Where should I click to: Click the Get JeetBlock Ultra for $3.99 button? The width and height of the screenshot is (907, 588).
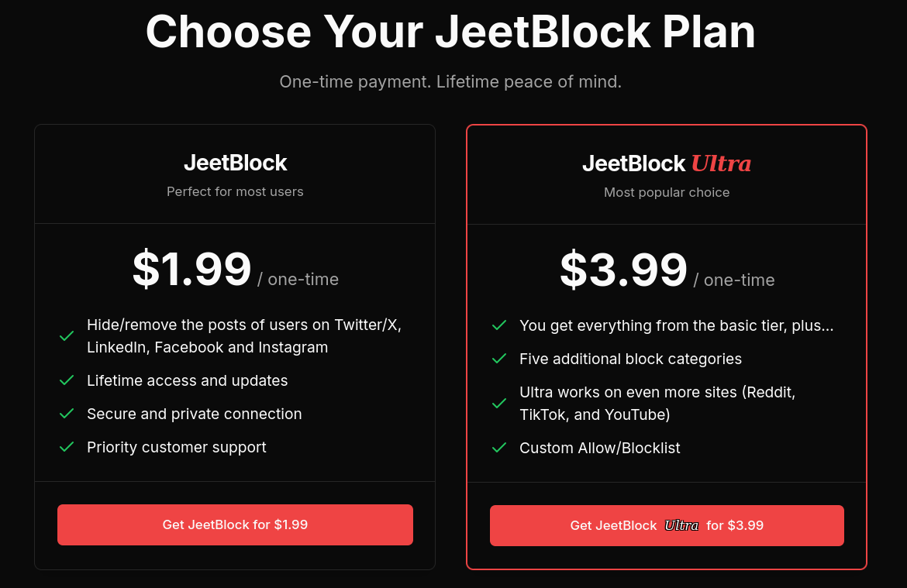[667, 525]
